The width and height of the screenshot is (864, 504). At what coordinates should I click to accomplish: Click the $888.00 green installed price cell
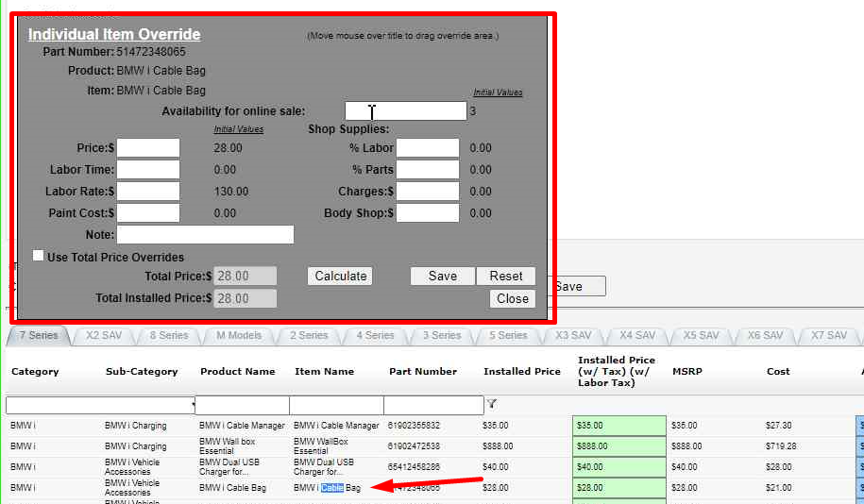tap(619, 446)
